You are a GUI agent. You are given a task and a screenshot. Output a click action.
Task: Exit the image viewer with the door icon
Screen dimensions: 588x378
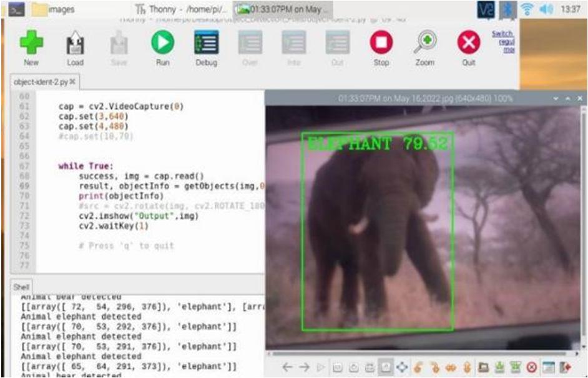pyautogui.click(x=565, y=367)
